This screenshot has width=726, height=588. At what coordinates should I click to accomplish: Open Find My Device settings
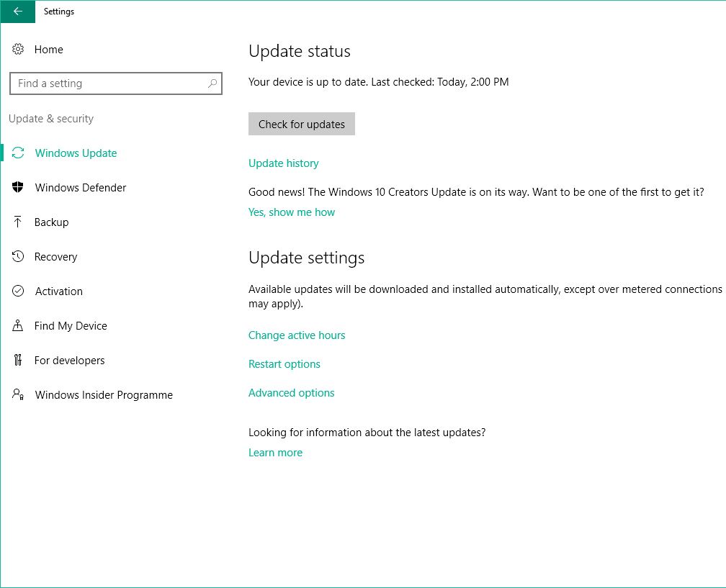tap(71, 326)
